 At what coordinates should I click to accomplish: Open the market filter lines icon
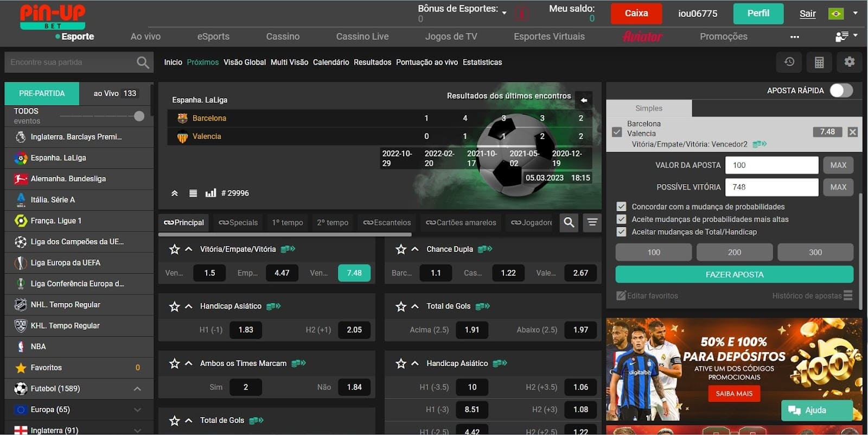[x=592, y=222]
